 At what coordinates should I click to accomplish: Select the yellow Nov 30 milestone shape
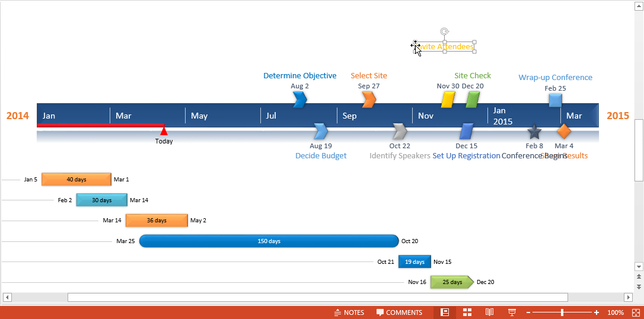click(448, 100)
